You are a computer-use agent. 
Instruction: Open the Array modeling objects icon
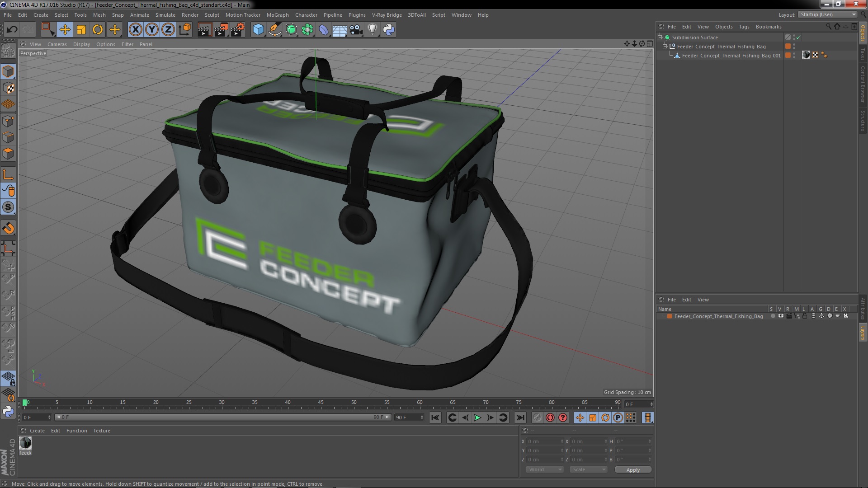click(307, 30)
